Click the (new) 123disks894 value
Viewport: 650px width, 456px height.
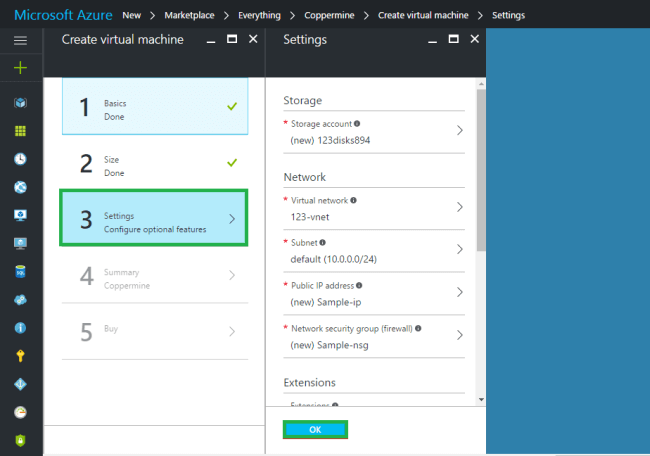[x=330, y=140]
